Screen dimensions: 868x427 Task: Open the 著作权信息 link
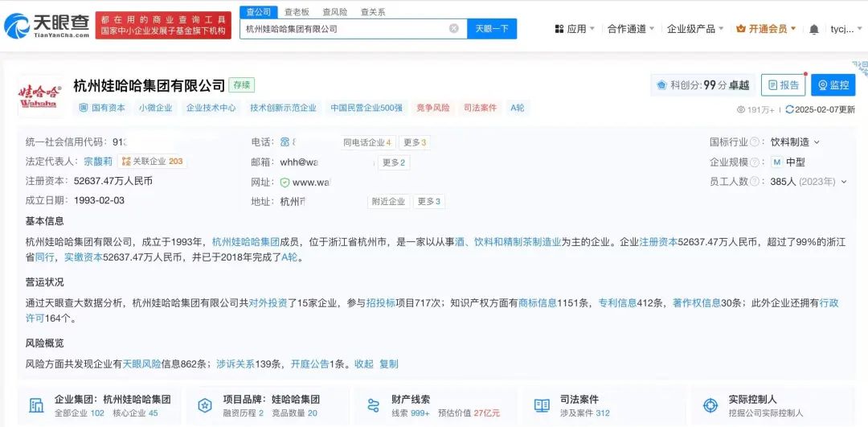pos(696,303)
